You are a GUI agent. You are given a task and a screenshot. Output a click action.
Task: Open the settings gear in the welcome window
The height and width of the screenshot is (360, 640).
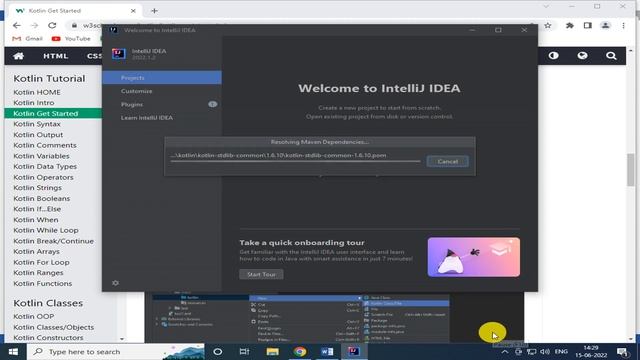[x=116, y=283]
